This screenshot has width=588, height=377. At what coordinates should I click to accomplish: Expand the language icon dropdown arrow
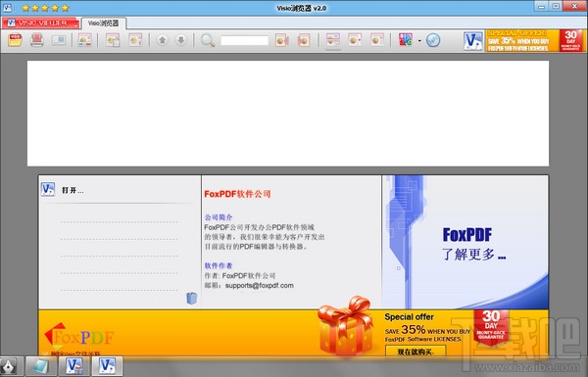click(x=419, y=40)
